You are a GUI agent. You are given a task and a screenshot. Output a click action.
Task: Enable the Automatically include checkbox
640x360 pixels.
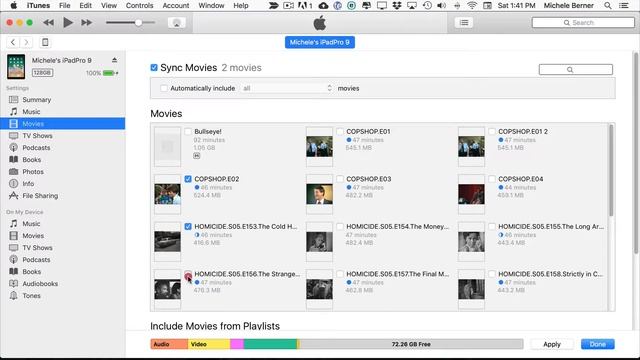[x=164, y=88]
